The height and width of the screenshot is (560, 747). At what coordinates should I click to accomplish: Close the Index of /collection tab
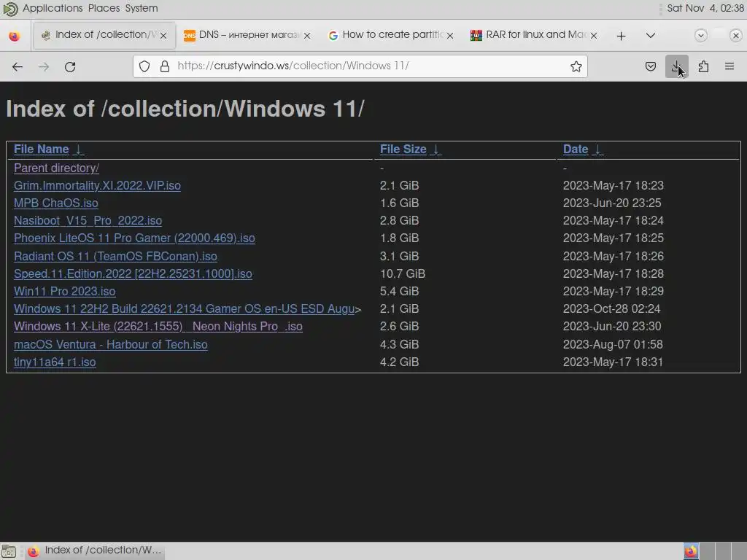pyautogui.click(x=163, y=36)
